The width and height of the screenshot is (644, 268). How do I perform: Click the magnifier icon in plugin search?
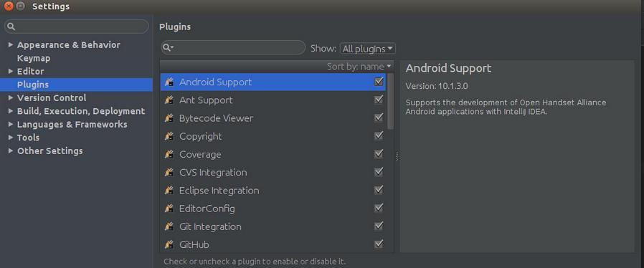(168, 47)
